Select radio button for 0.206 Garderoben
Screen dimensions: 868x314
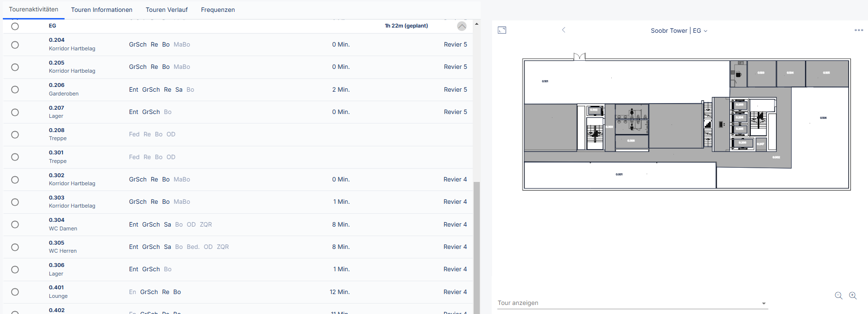(15, 90)
